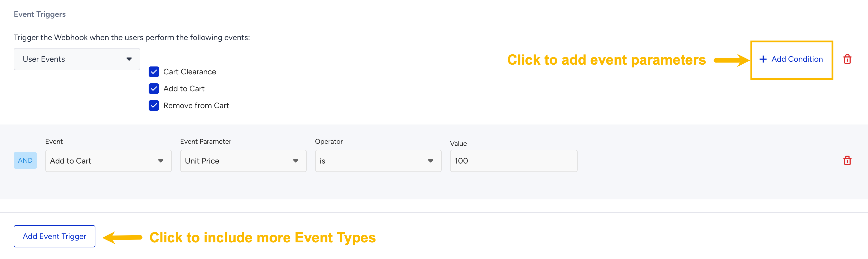Viewport: 868px width, 259px height.
Task: Expand the Event Parameter Unit Price dropdown
Action: point(243,161)
